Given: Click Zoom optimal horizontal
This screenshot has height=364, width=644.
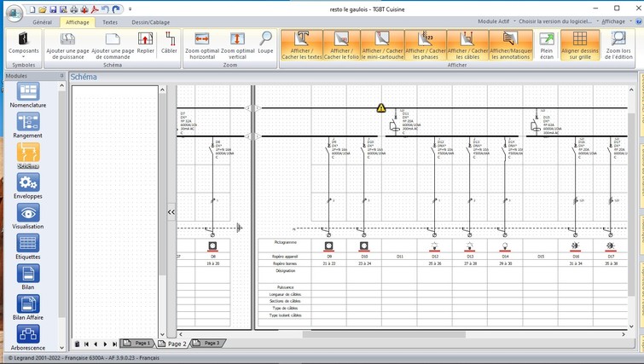Looking at the screenshot, I should (202, 43).
